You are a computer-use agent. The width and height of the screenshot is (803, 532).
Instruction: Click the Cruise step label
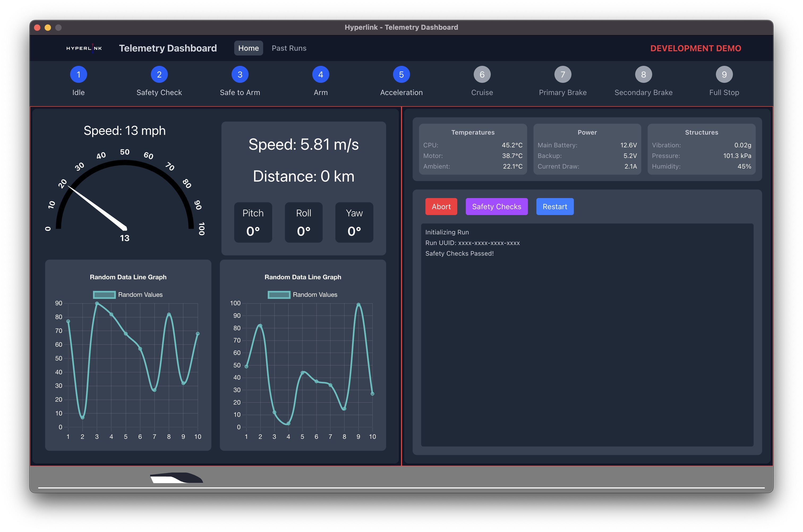[482, 93]
